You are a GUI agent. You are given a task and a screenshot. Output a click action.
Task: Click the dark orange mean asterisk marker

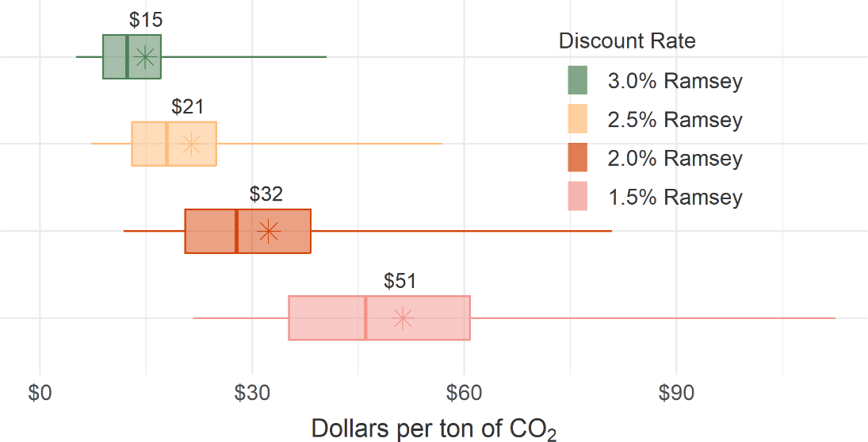pos(270,231)
